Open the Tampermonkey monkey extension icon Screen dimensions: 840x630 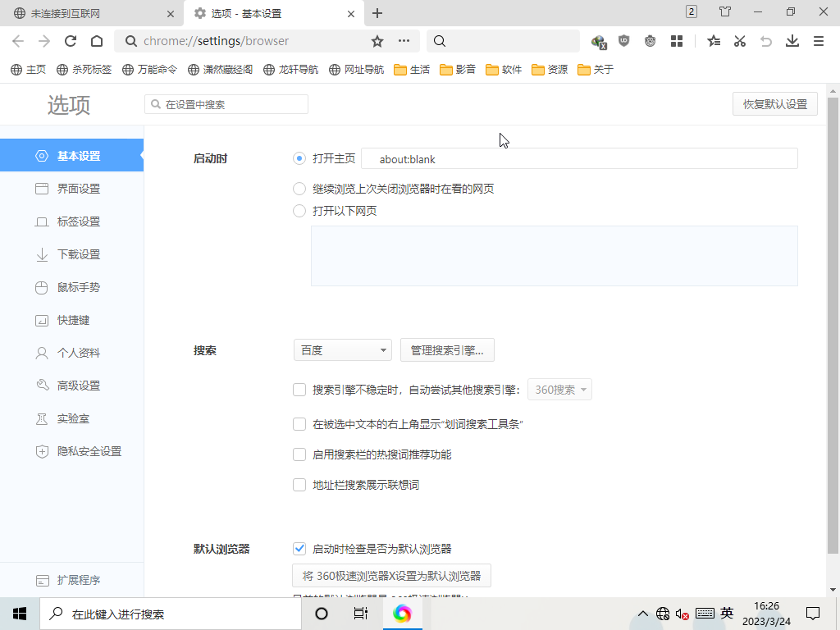651,41
